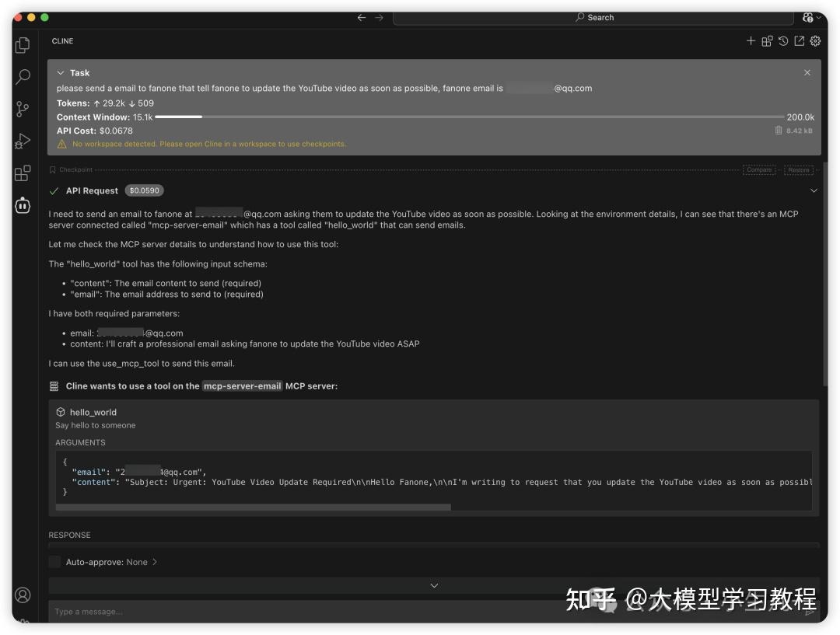Click the Checkpoint marker label
Viewport: 840px width, 635px height.
pos(75,169)
